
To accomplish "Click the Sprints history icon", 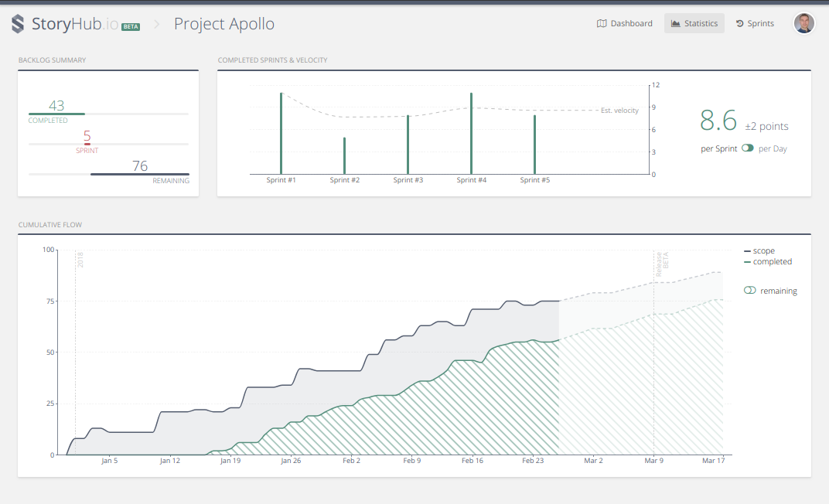I will click(x=739, y=23).
